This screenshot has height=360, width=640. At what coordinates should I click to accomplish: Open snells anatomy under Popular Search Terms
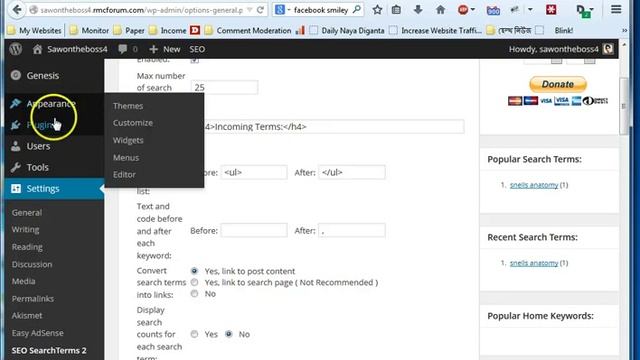click(x=534, y=185)
